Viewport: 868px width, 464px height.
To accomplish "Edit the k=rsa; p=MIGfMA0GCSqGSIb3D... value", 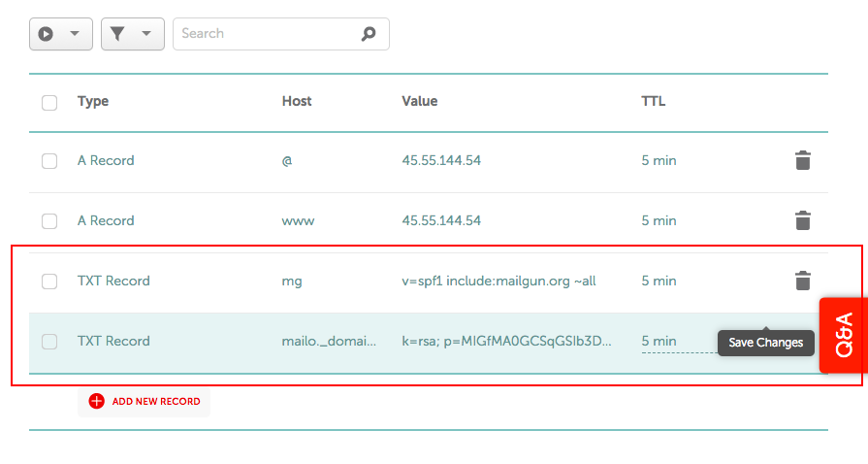I will [x=506, y=341].
